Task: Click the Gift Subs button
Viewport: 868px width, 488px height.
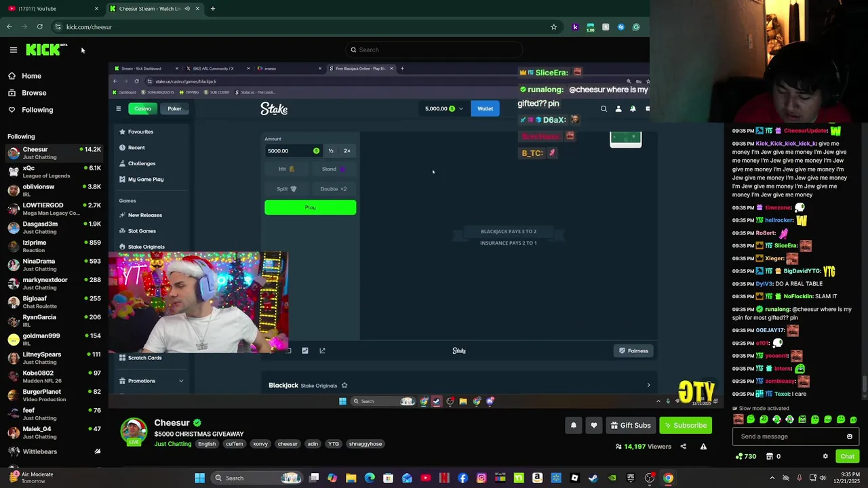Action: click(631, 426)
